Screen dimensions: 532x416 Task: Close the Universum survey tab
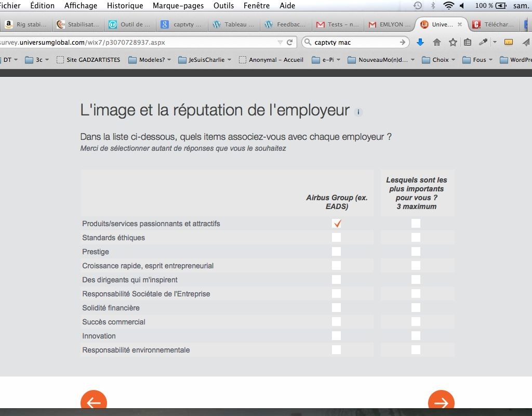coord(460,24)
